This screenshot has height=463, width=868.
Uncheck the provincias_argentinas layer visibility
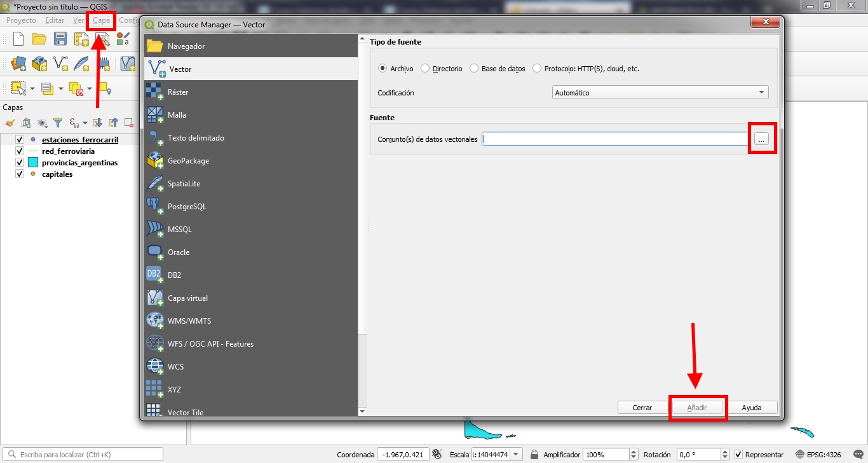click(x=20, y=162)
